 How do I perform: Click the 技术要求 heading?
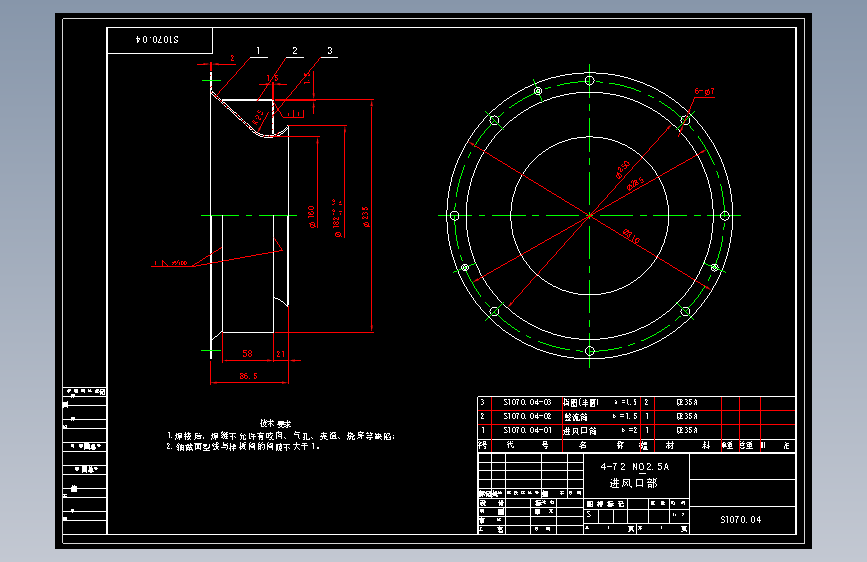pyautogui.click(x=275, y=424)
